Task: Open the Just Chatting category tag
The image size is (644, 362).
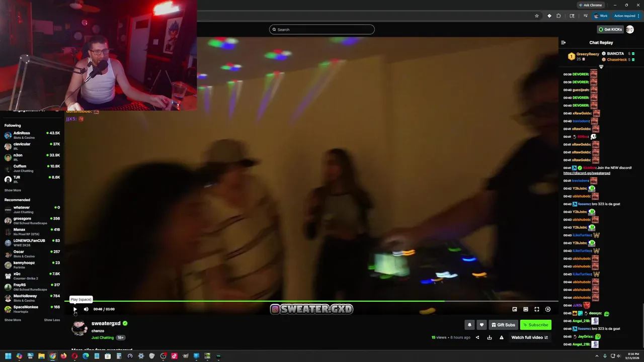Action: point(103,337)
